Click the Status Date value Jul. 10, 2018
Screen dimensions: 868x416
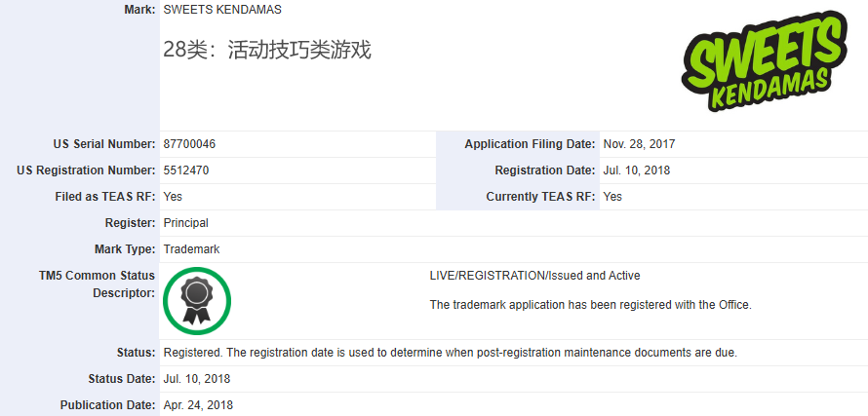click(x=196, y=379)
